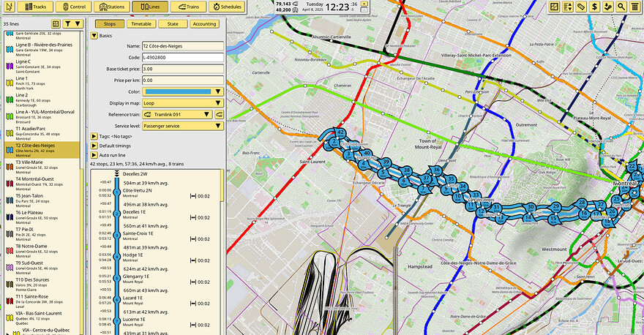The width and height of the screenshot is (644, 335).
Task: Decrease the game speed with minus button
Action: [x=364, y=10]
